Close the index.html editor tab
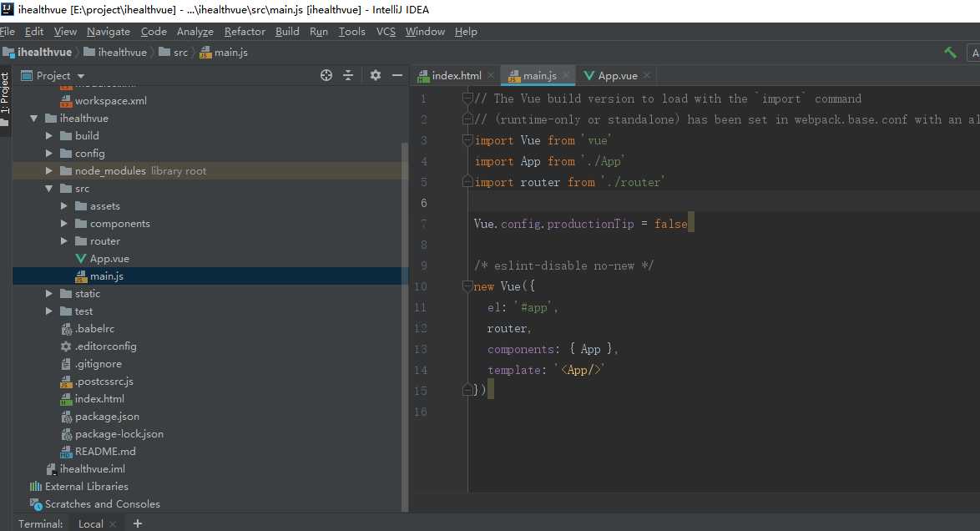This screenshot has width=980, height=531. click(491, 76)
